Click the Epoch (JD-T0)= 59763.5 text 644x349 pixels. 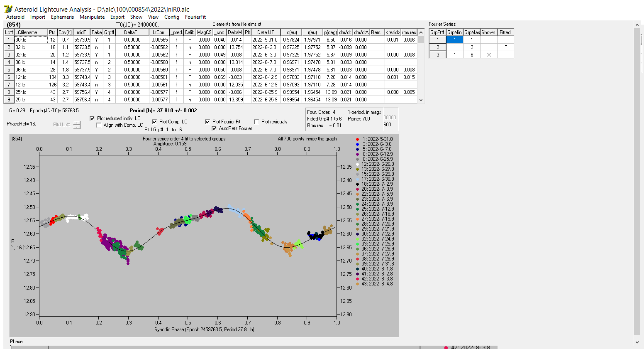54,111
